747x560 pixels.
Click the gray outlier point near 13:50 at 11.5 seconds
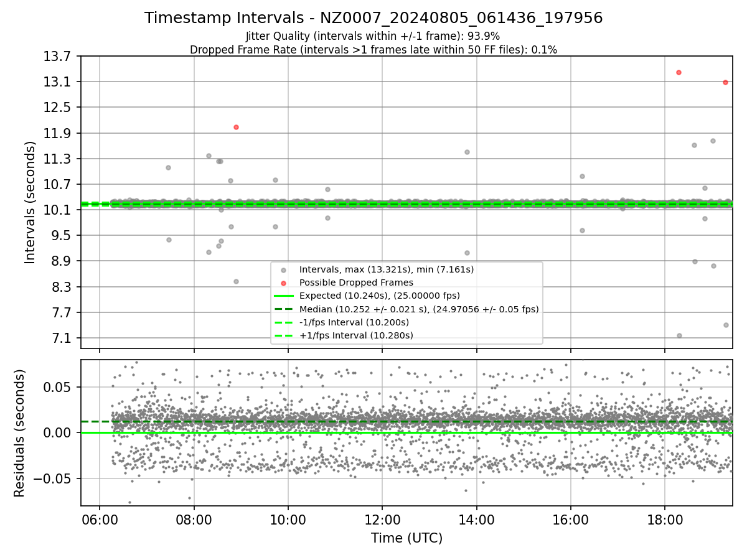(467, 152)
